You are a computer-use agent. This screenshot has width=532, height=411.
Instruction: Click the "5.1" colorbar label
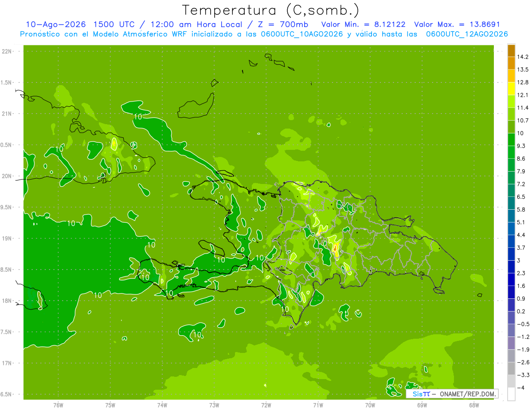(x=522, y=222)
